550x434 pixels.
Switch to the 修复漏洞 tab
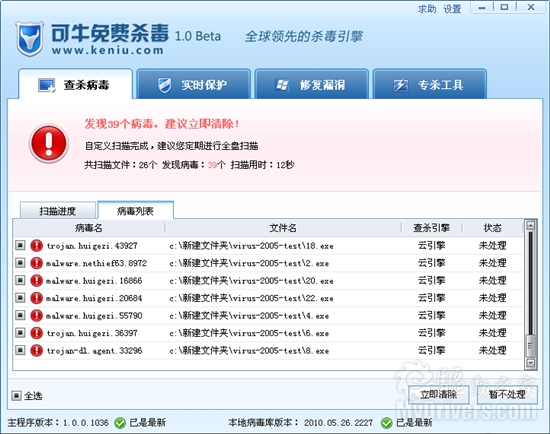[311, 84]
